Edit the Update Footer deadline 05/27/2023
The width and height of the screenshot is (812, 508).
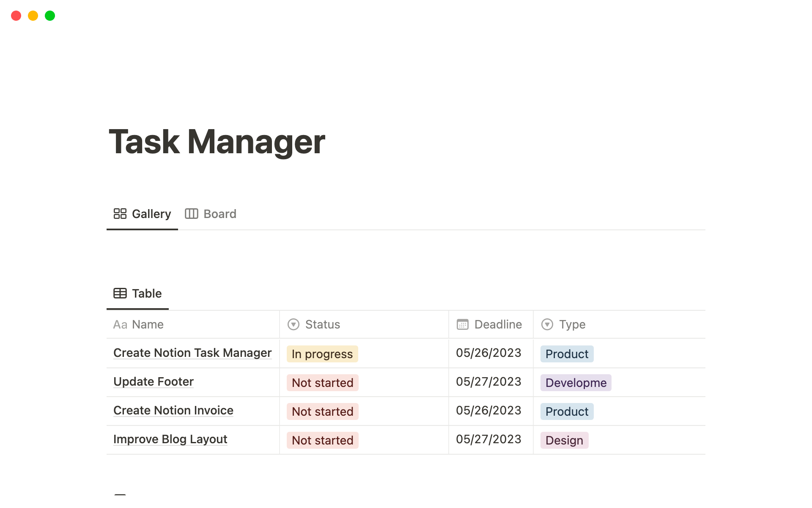point(488,382)
